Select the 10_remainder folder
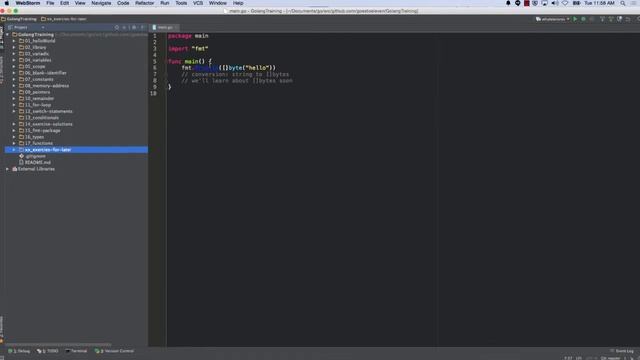Screen dimensions: 640x360 pyautogui.click(x=39, y=98)
